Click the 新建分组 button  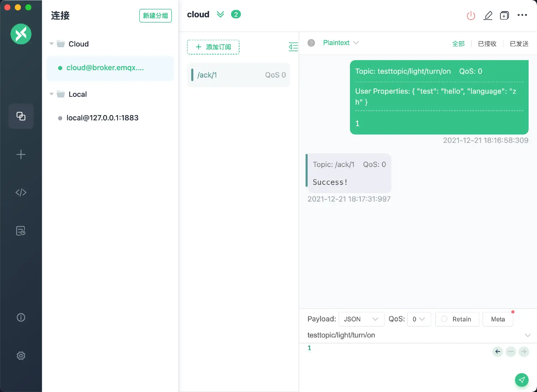156,16
